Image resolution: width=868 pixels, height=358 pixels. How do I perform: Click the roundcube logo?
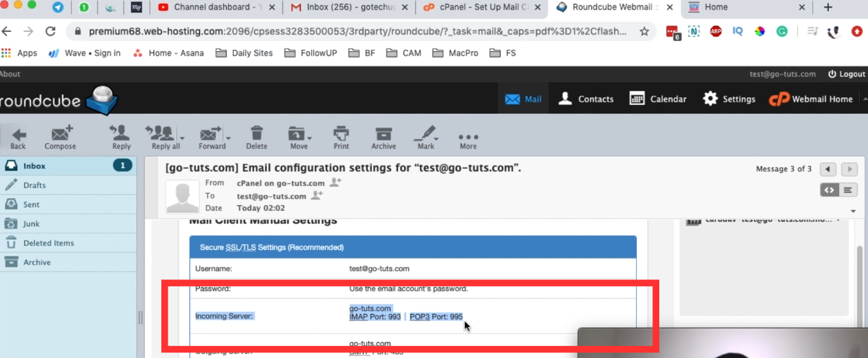click(x=59, y=100)
